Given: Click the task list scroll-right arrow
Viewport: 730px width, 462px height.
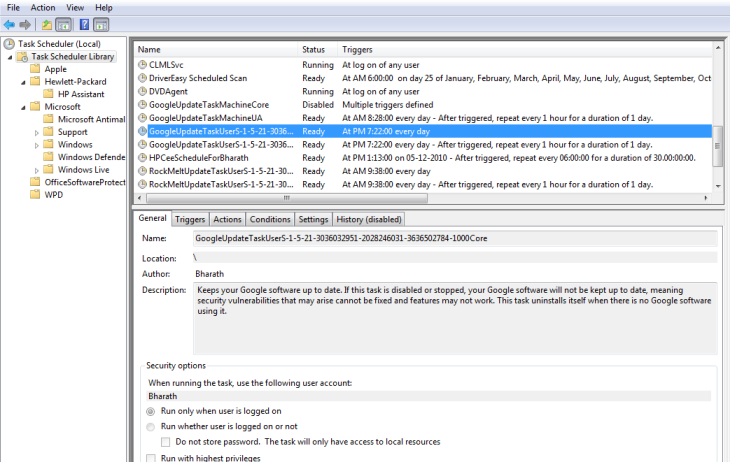Looking at the screenshot, I should tap(706, 198).
